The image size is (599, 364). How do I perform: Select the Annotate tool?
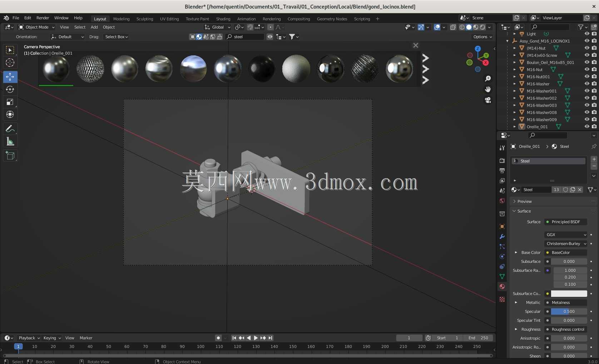coord(10,129)
